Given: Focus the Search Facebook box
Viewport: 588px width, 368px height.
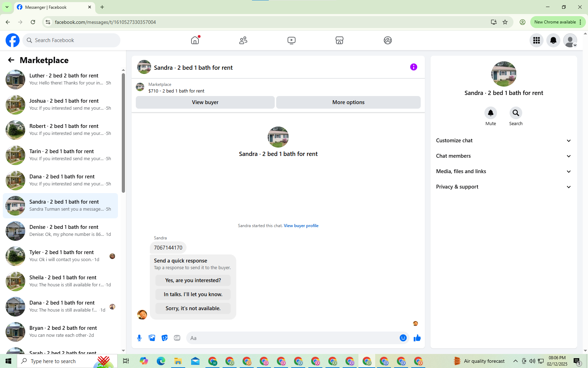Looking at the screenshot, I should [71, 40].
